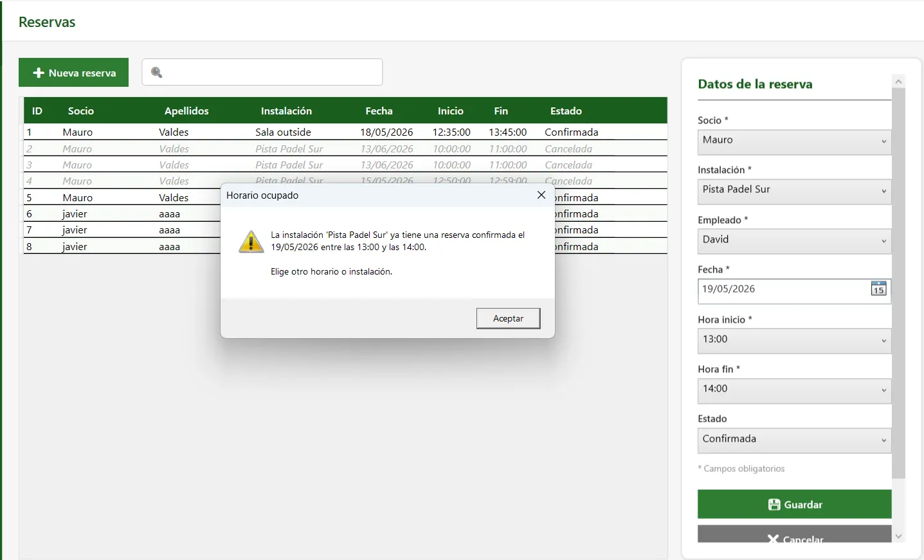Click 'Pista Padel Sur' in row 2
924x560 pixels.
(289, 149)
